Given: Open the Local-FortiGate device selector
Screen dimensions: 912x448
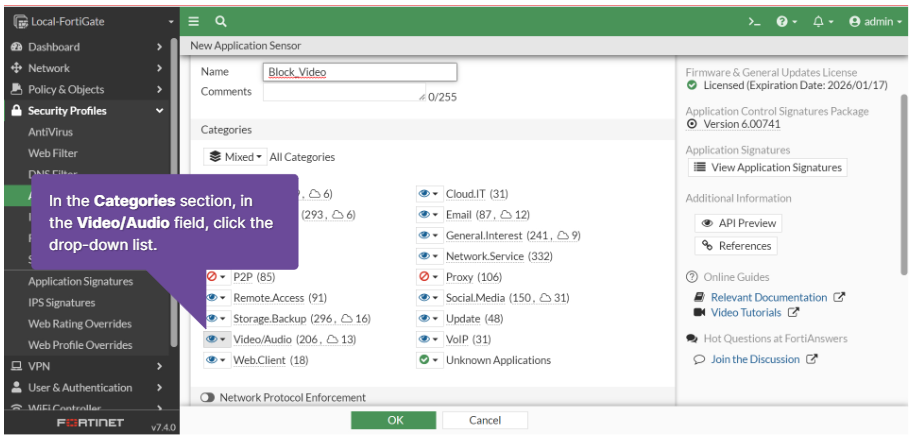Looking at the screenshot, I should pos(93,22).
